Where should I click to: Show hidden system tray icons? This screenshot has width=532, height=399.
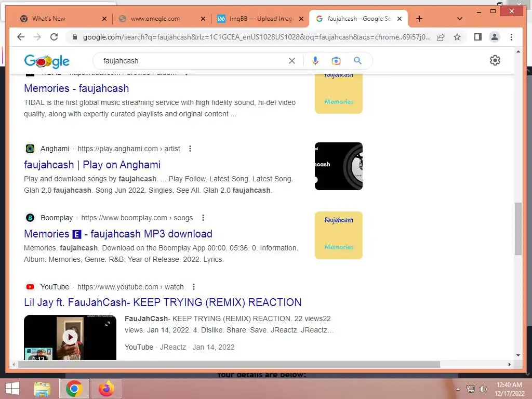click(458, 389)
